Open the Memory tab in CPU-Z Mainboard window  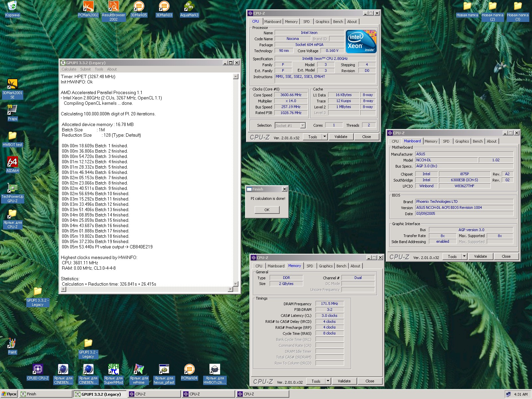431,141
